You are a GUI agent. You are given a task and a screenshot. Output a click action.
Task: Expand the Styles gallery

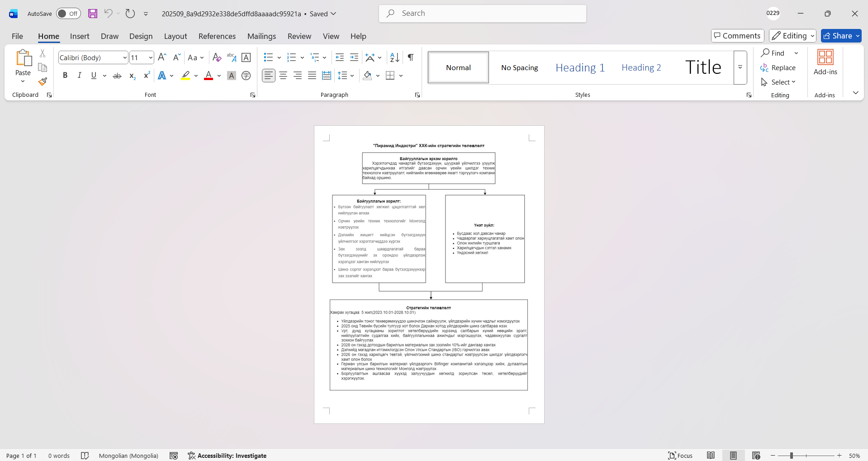click(740, 67)
